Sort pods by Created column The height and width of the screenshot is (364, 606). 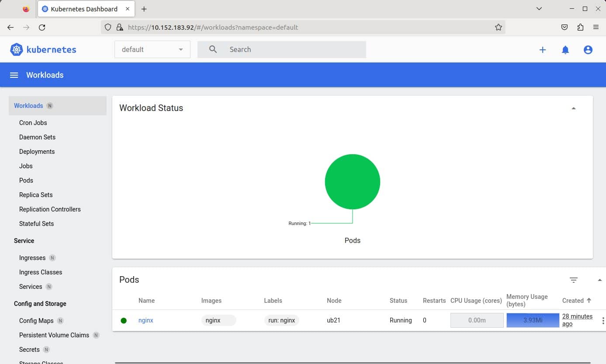click(577, 301)
